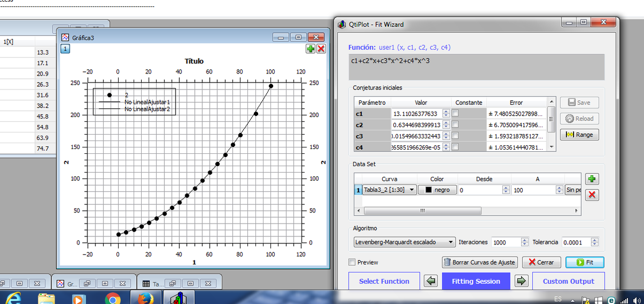Open the Sin pe... weighting dropdown in Data Set
This screenshot has width=644, height=304.
pyautogui.click(x=573, y=190)
